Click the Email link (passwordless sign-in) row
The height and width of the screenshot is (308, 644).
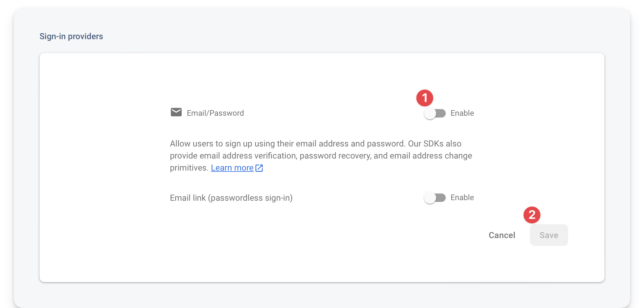coord(231,197)
